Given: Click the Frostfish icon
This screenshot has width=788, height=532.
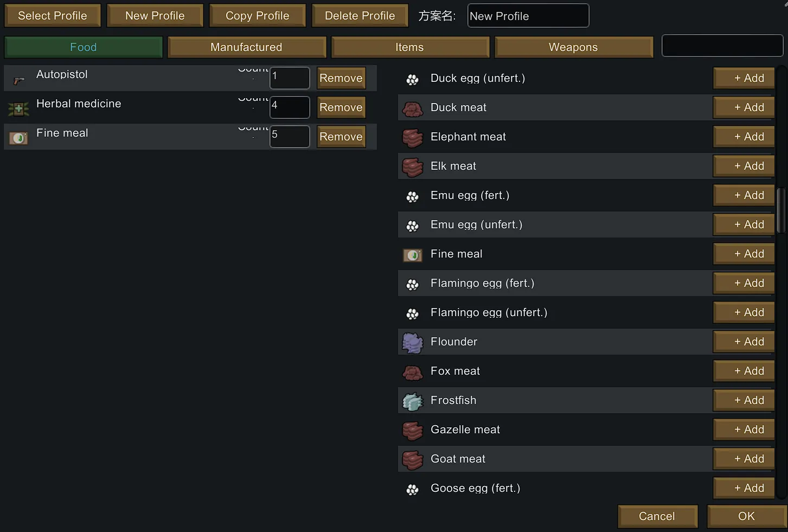Looking at the screenshot, I should (x=413, y=401).
